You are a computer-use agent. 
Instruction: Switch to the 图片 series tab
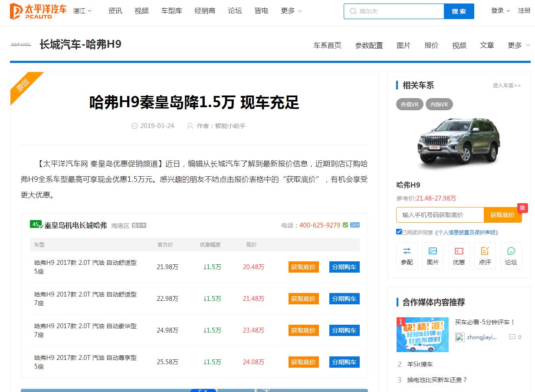[x=404, y=45]
